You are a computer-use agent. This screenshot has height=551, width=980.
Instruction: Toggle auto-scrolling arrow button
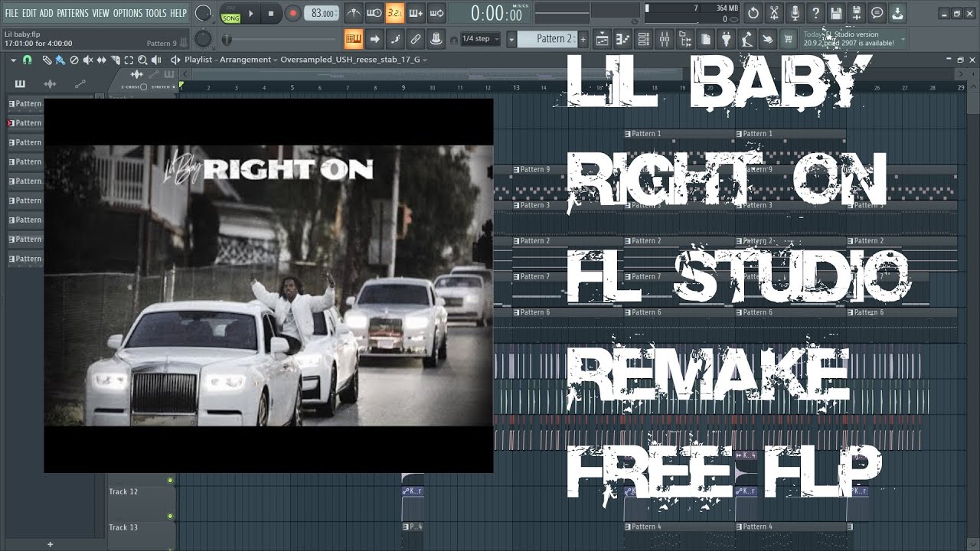pyautogui.click(x=374, y=38)
